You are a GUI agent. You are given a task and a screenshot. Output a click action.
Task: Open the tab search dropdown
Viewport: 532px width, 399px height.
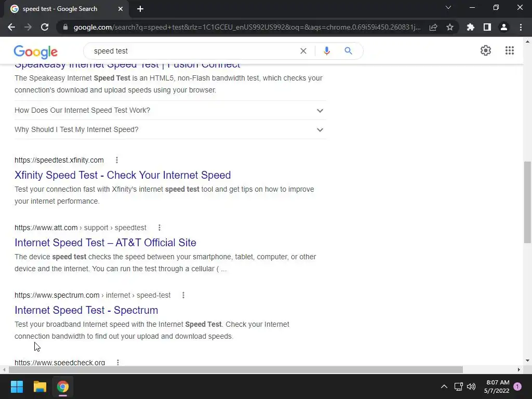(448, 7)
